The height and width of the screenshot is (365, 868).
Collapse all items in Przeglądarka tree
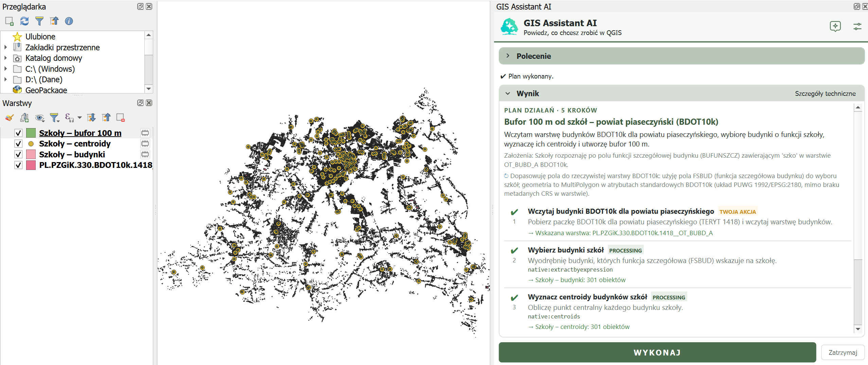click(54, 21)
